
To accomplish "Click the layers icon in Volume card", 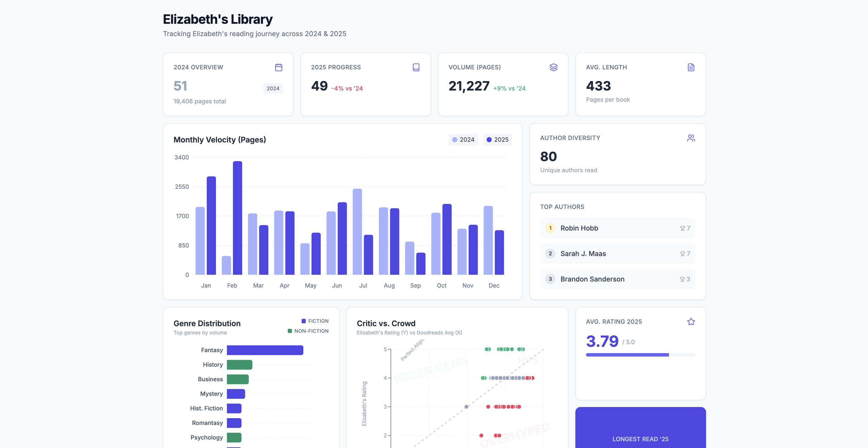I will 553,67.
